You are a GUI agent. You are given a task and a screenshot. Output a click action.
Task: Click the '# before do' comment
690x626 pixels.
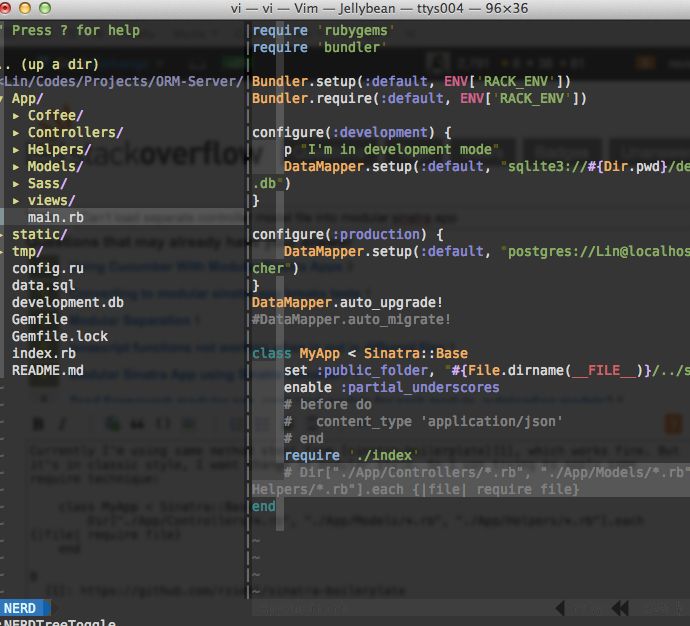tap(328, 404)
